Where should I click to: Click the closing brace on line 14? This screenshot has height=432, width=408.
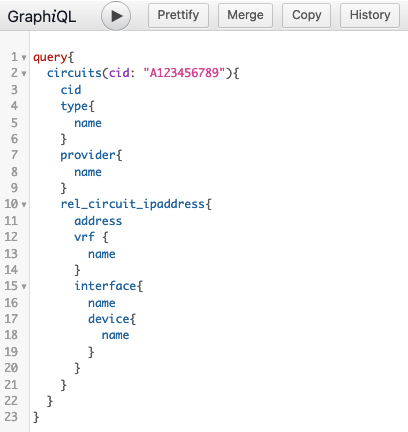(77, 270)
